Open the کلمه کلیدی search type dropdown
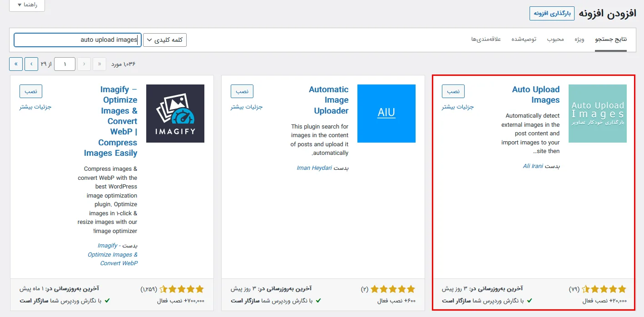This screenshot has width=644, height=317. tap(165, 40)
